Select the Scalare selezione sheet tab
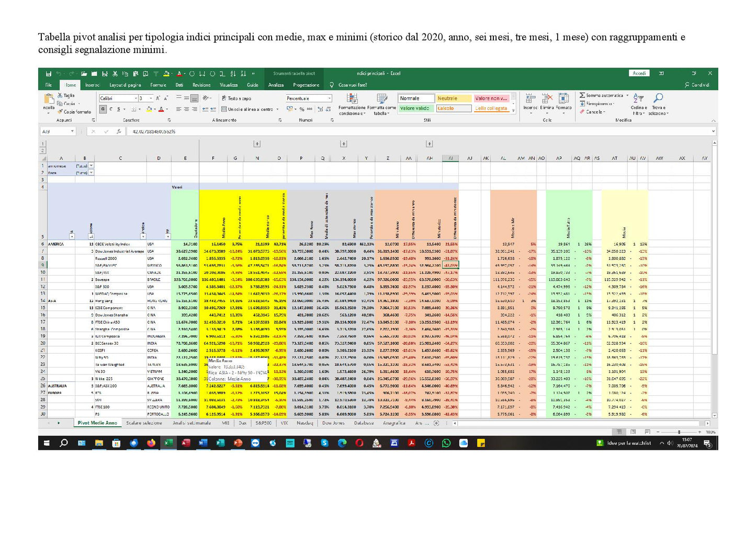Screen dimensions: 756x534 point(144,423)
